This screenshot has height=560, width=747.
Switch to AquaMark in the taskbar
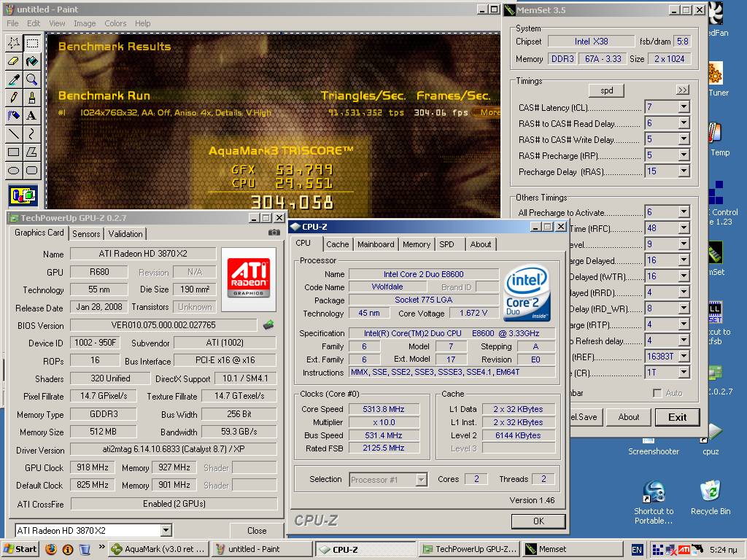[158, 549]
